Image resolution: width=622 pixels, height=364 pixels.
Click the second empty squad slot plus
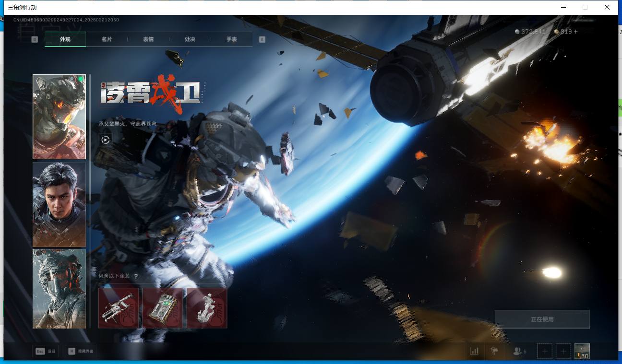coord(563,352)
